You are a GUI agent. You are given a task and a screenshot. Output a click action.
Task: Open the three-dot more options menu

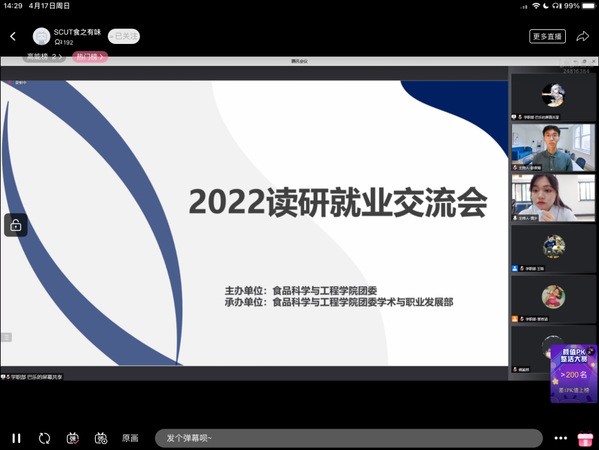(x=560, y=438)
